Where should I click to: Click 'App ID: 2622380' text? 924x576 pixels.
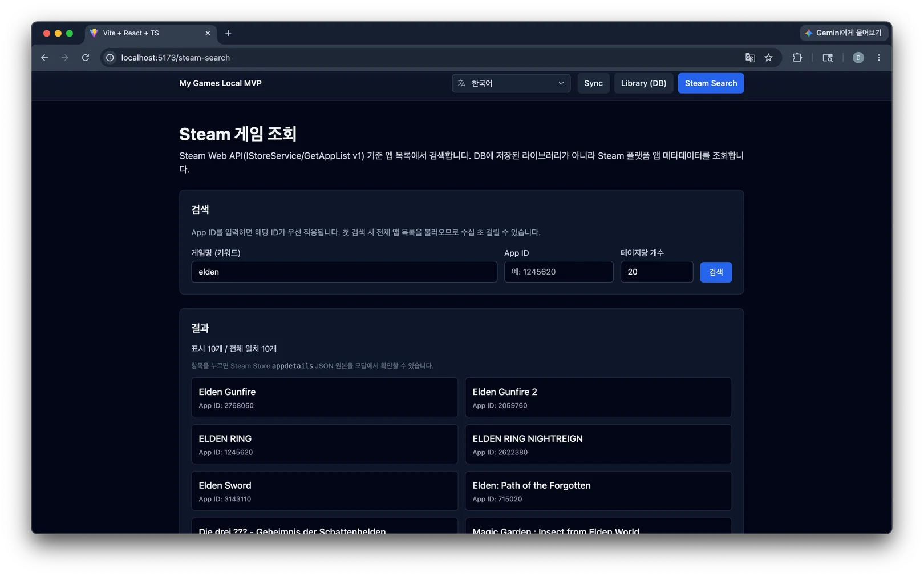pyautogui.click(x=500, y=452)
